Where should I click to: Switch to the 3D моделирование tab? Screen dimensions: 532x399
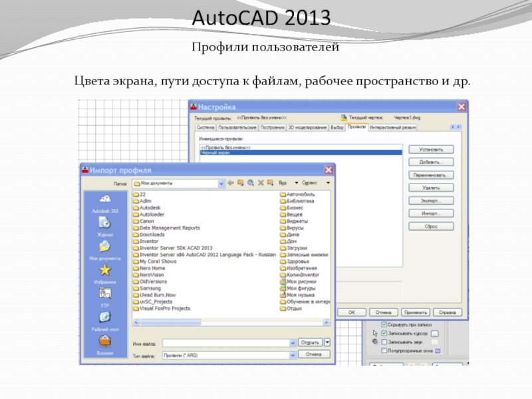click(x=307, y=128)
